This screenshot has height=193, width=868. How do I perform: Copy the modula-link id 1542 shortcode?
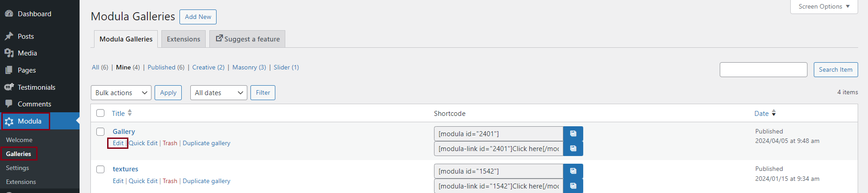click(x=573, y=186)
